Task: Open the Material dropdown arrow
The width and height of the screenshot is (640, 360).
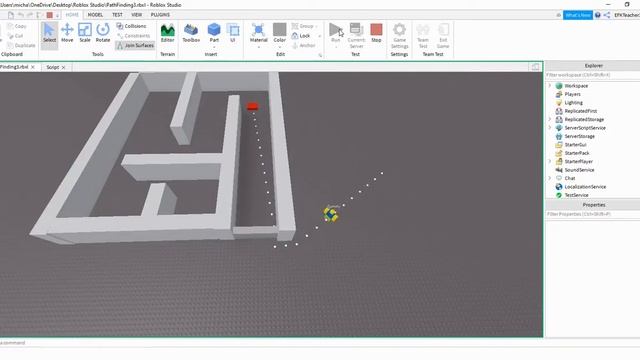Action: coord(258,47)
